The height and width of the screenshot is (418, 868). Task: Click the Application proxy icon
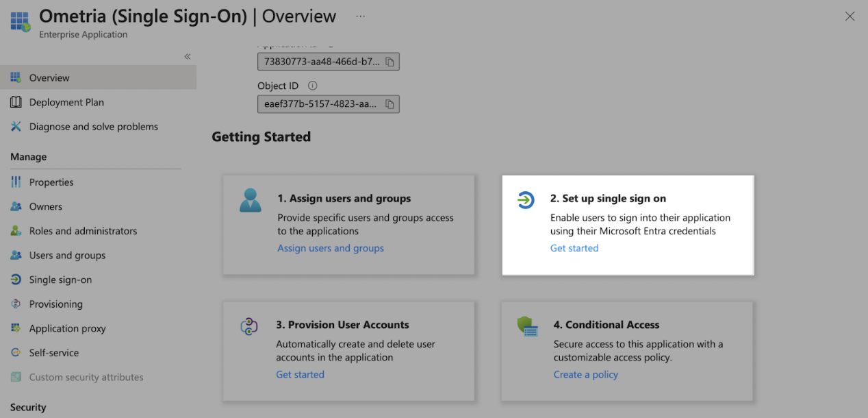(16, 328)
